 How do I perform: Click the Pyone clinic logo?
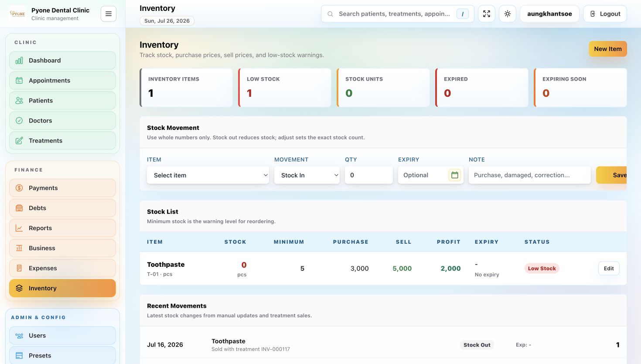coord(18,14)
